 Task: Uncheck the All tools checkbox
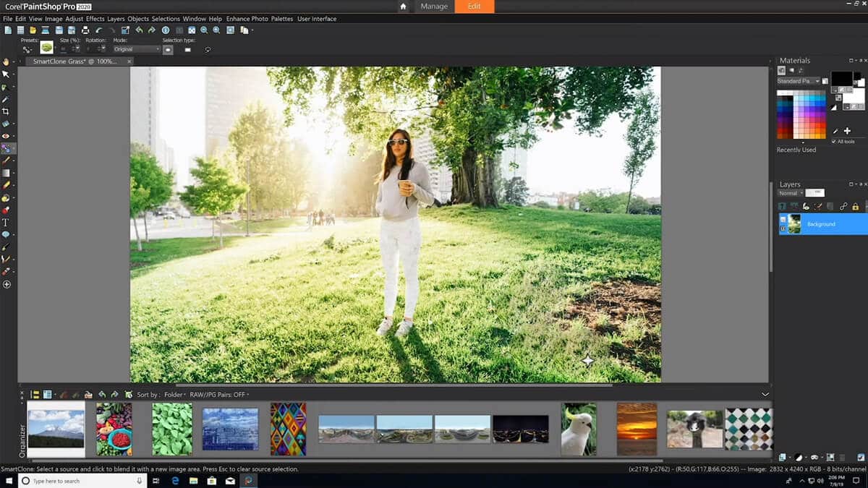[x=834, y=141]
